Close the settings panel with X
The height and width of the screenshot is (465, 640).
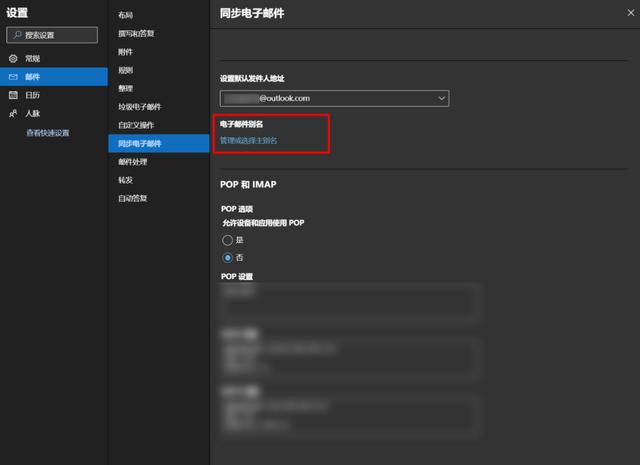631,13
